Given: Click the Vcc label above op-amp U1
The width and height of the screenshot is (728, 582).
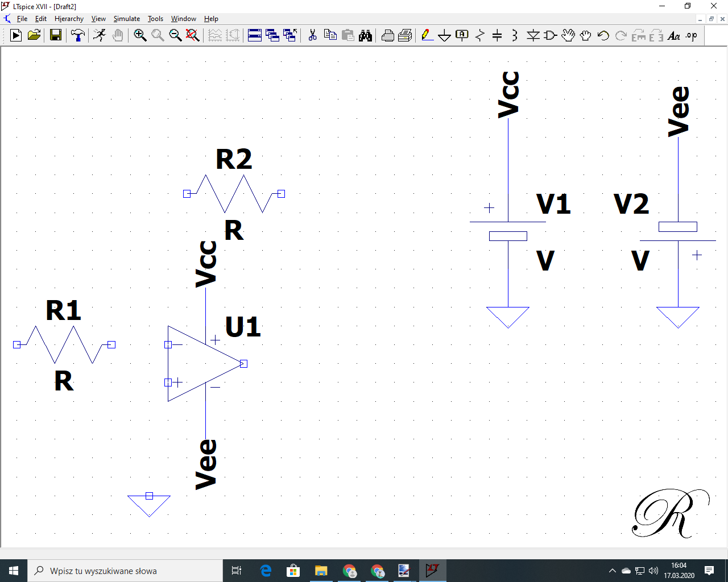Looking at the screenshot, I should [x=206, y=264].
